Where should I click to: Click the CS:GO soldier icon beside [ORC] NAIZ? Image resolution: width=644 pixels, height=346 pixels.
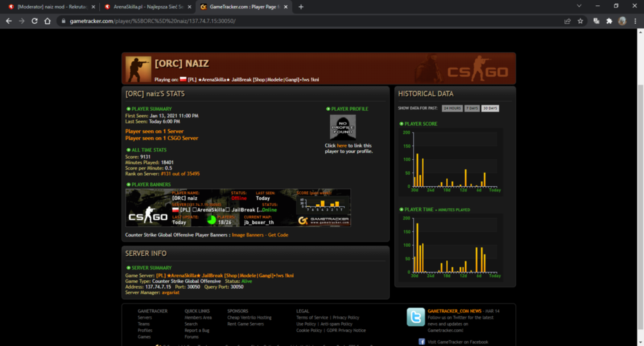[x=138, y=69]
